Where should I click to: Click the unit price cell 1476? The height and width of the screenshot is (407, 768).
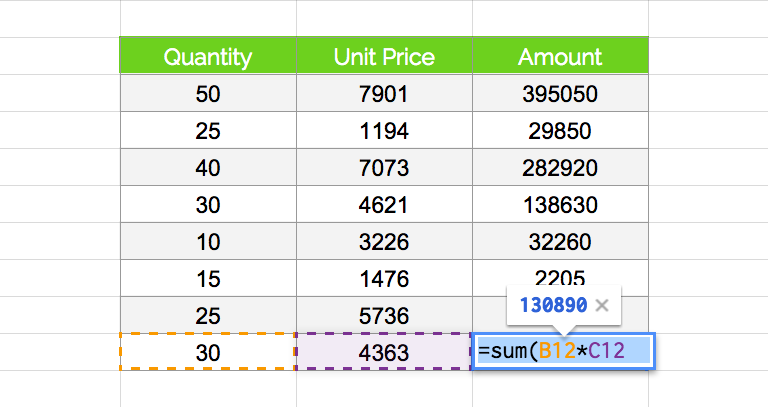384,279
